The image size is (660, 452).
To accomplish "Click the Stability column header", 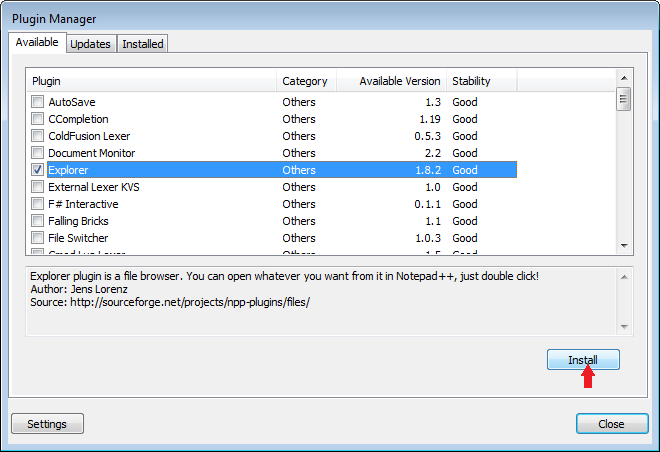I will click(481, 81).
